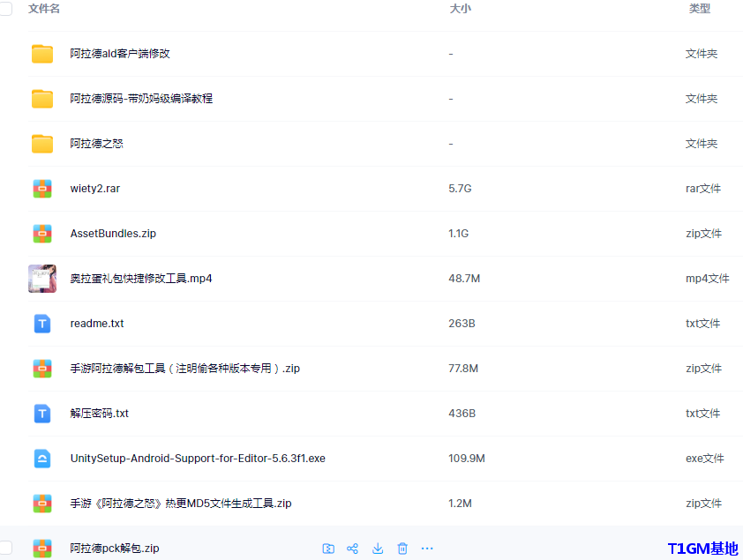Viewport: 743px width, 560px height.
Task: Select file name 解压密码.txt
Action: tap(100, 414)
